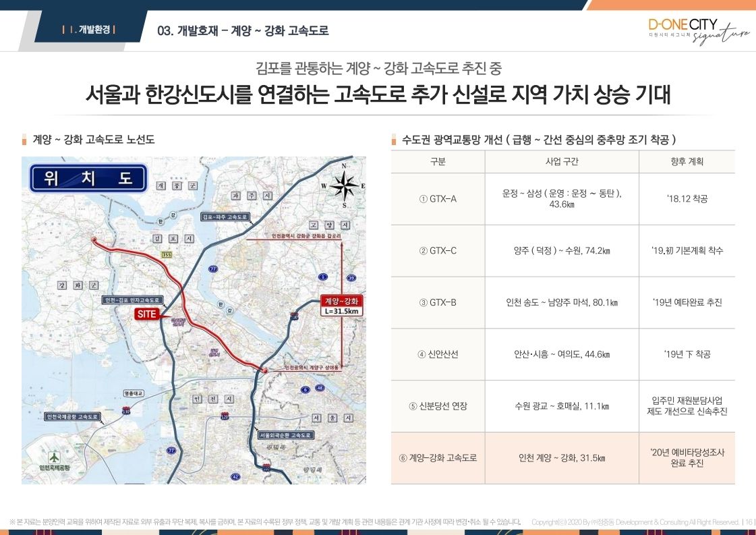Click the 계양~강화 L=31.5km label
Viewport: 756px width, 535px height.
click(x=341, y=306)
